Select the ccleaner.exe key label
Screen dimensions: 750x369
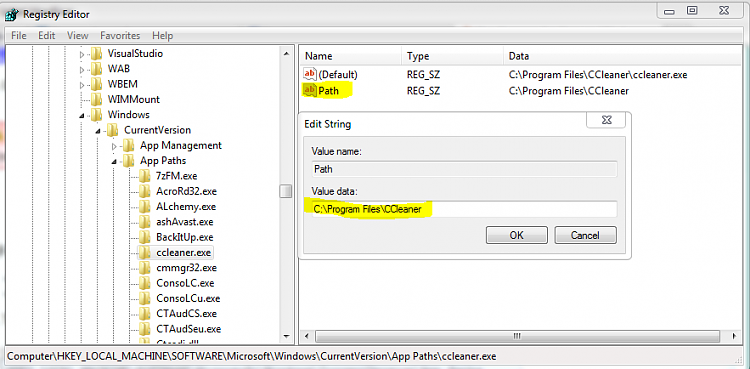tap(184, 252)
